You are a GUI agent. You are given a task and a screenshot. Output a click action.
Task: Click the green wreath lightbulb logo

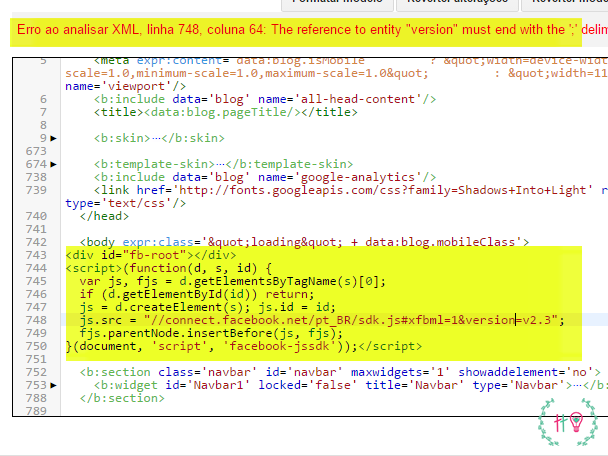(x=568, y=422)
